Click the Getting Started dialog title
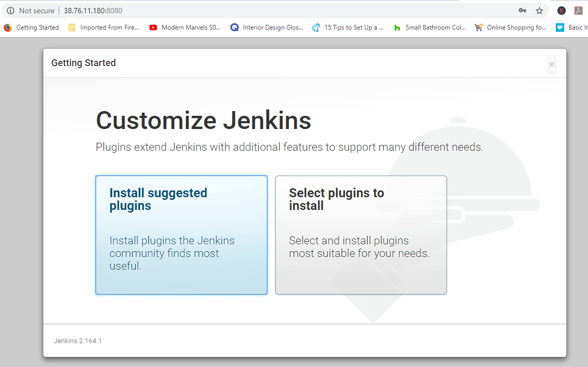 coord(83,63)
